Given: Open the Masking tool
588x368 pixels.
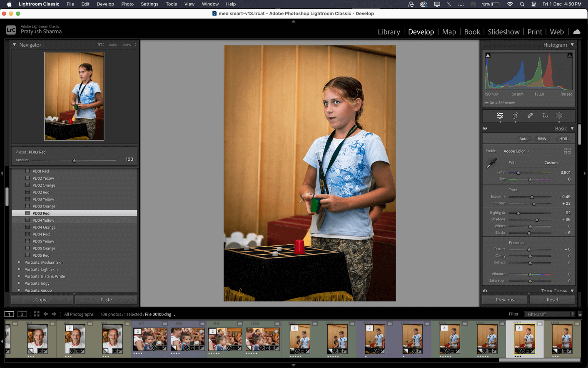Looking at the screenshot, I should point(559,116).
